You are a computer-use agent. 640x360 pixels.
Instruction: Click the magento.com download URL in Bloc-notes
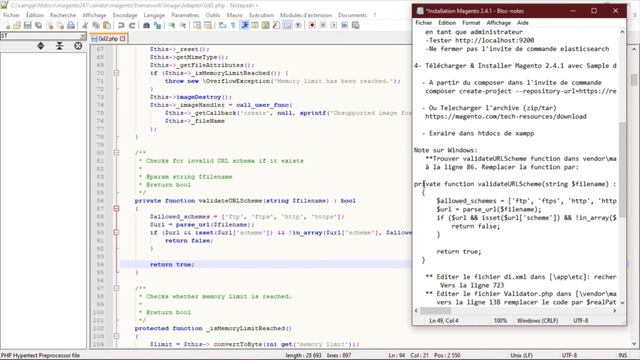(506, 117)
